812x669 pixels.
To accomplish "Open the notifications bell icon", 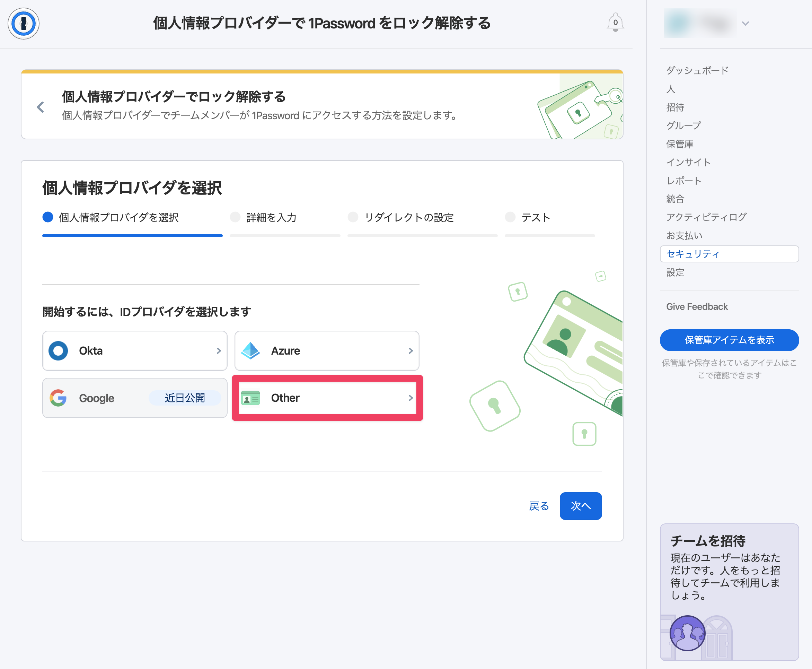I will point(615,22).
